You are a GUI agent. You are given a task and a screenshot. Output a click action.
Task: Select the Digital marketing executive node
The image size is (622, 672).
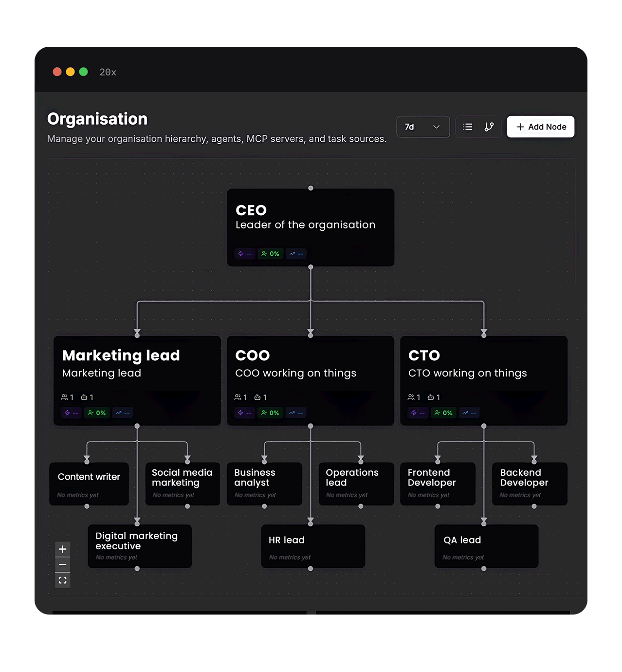[x=140, y=545]
